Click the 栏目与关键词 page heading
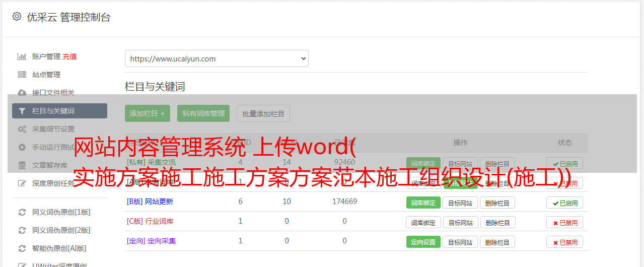Viewport: 644px width, 267px height. point(155,87)
